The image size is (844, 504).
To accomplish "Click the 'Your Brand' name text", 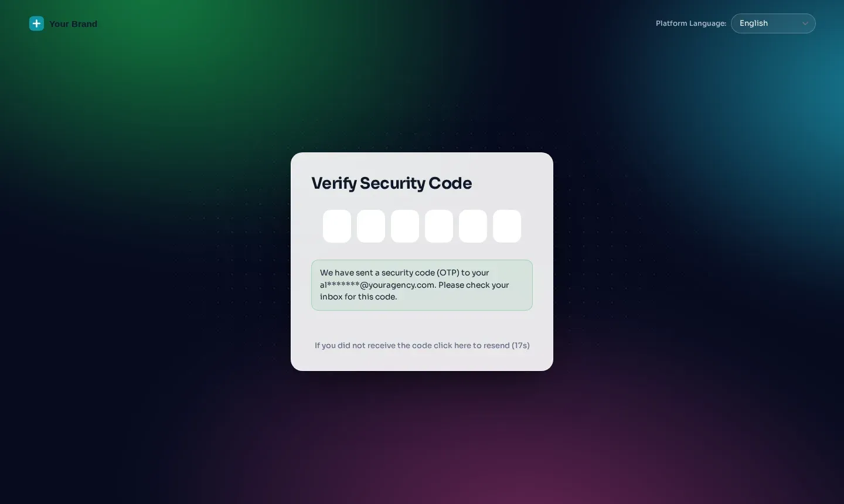I will 73,24.
